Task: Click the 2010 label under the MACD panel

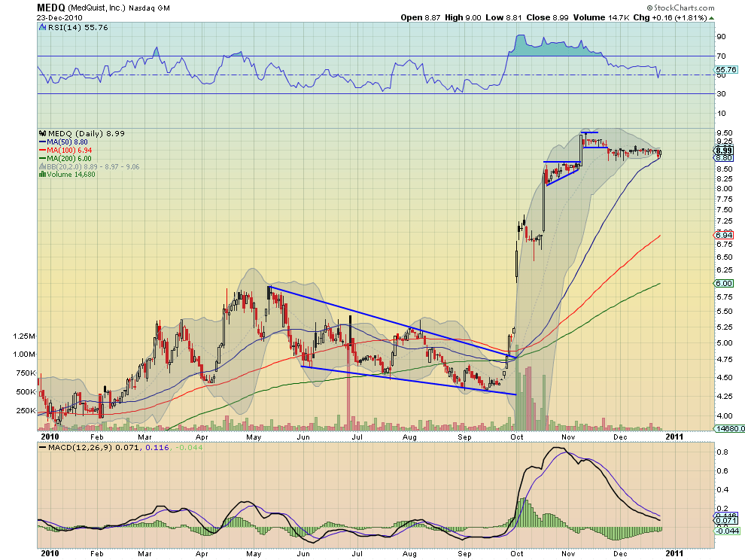Action: click(50, 553)
